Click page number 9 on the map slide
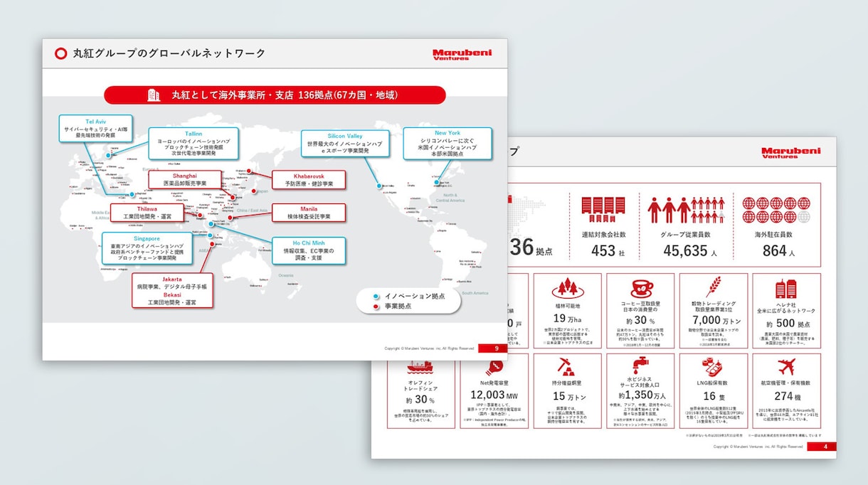 coord(495,348)
